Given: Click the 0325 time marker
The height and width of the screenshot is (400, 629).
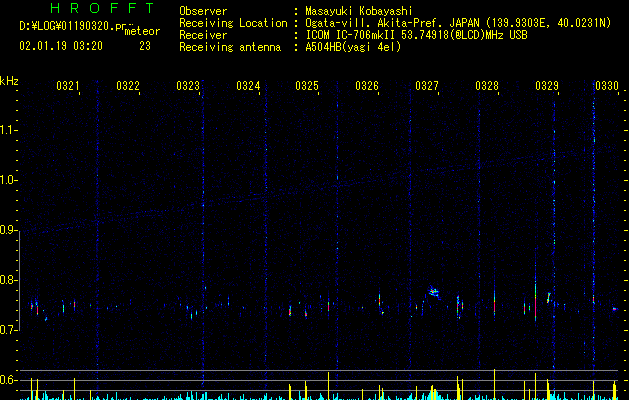Looking at the screenshot, I should pos(307,85).
